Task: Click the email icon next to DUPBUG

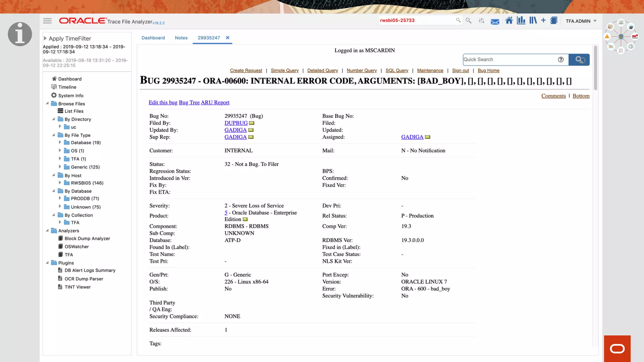Action: pos(252,123)
